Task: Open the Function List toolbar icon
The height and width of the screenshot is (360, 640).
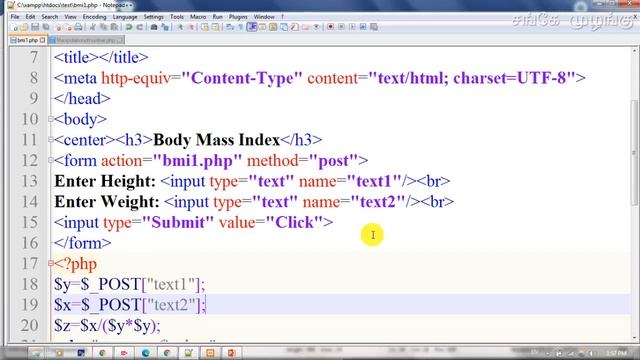Action: pos(295,27)
